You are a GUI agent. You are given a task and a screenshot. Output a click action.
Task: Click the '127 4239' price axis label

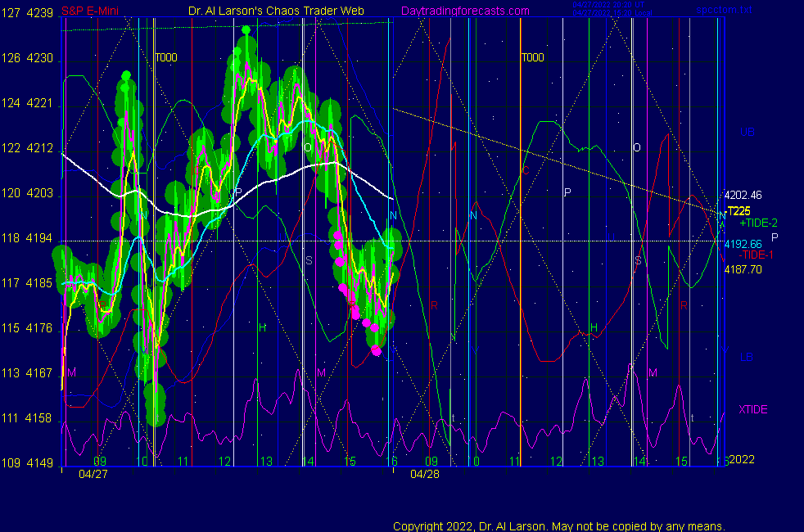(x=27, y=13)
